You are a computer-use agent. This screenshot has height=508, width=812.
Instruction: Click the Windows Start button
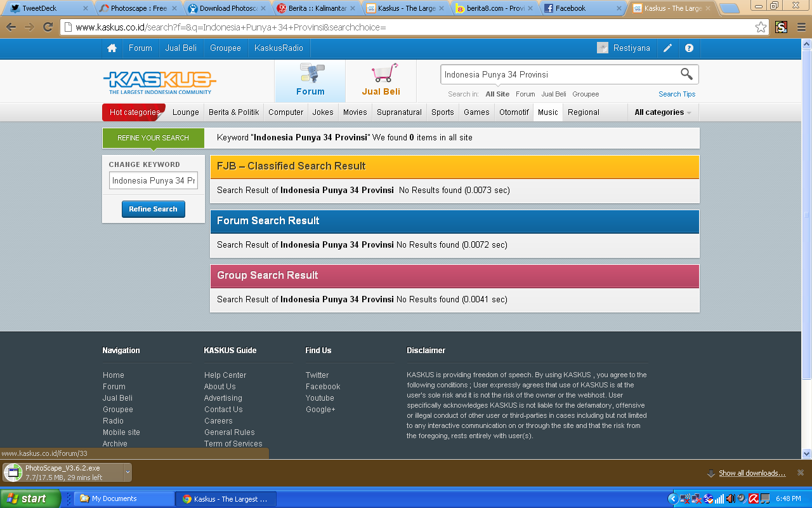(x=30, y=498)
